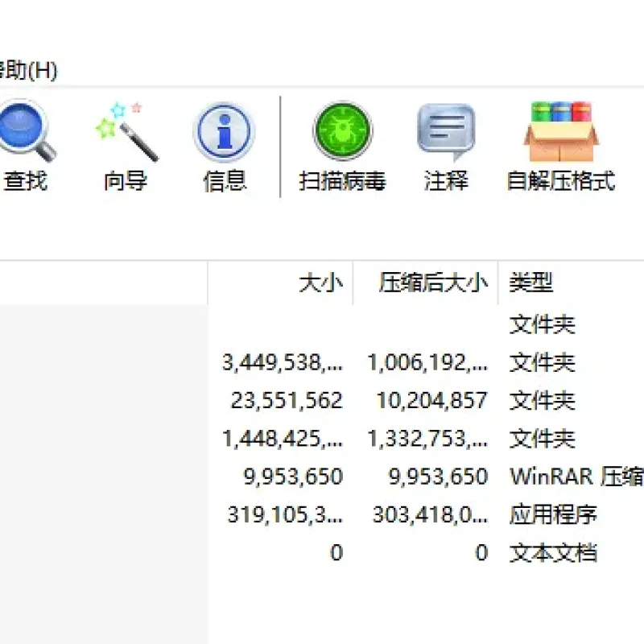Show archive 信息 info icon
Screen dimensions: 644x644
[225, 131]
